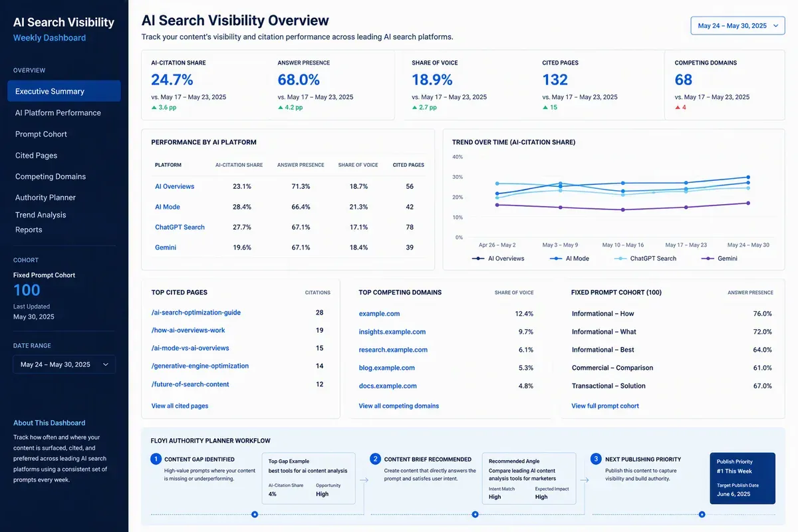Click the ChatGPT Search platform link

pyautogui.click(x=180, y=227)
